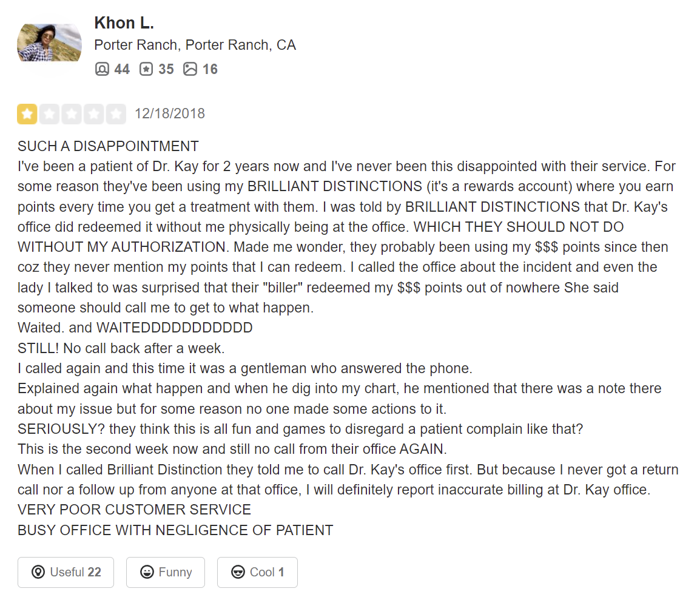Select the photos count icon
Image resolution: width=700 pixels, height=597 pixels.
190,69
